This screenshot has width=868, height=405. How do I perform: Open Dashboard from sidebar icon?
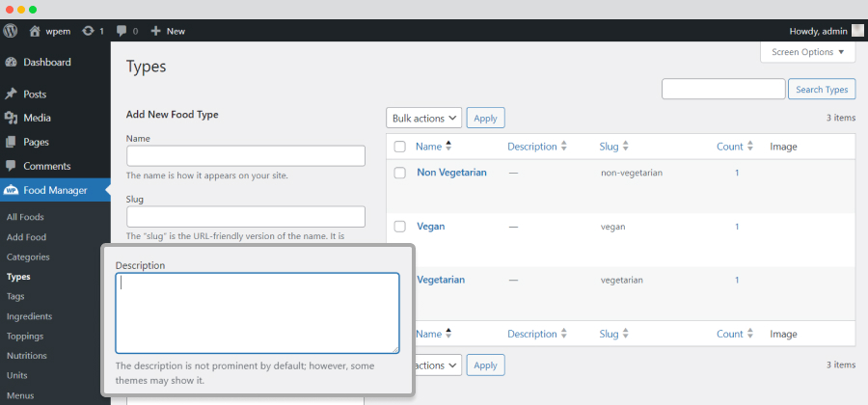pos(11,63)
